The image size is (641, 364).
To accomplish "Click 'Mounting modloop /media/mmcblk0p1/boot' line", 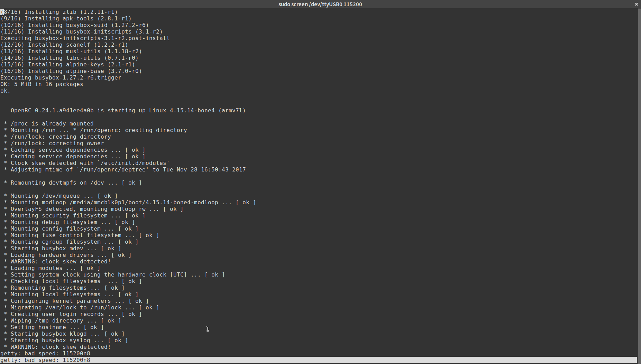I will click(x=130, y=202).
